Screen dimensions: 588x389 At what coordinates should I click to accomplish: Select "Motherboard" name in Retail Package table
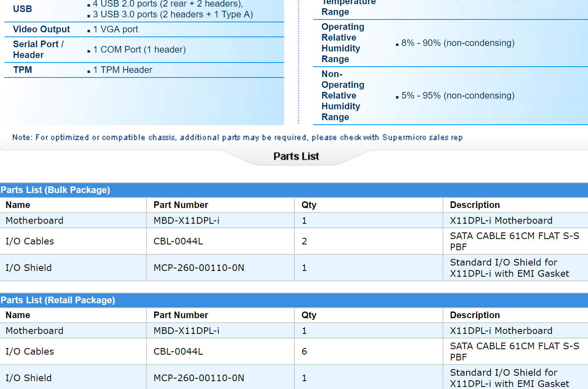click(x=34, y=331)
